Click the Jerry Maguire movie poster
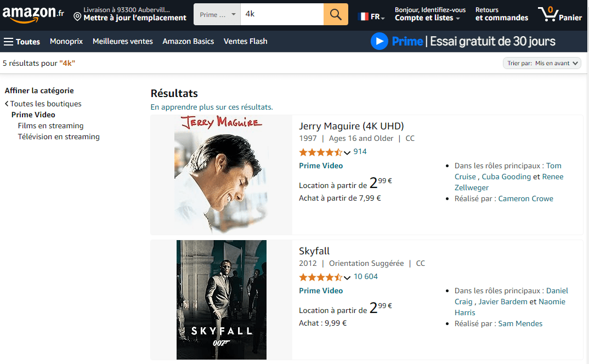Viewport: 589px width, 364px height. tap(221, 174)
